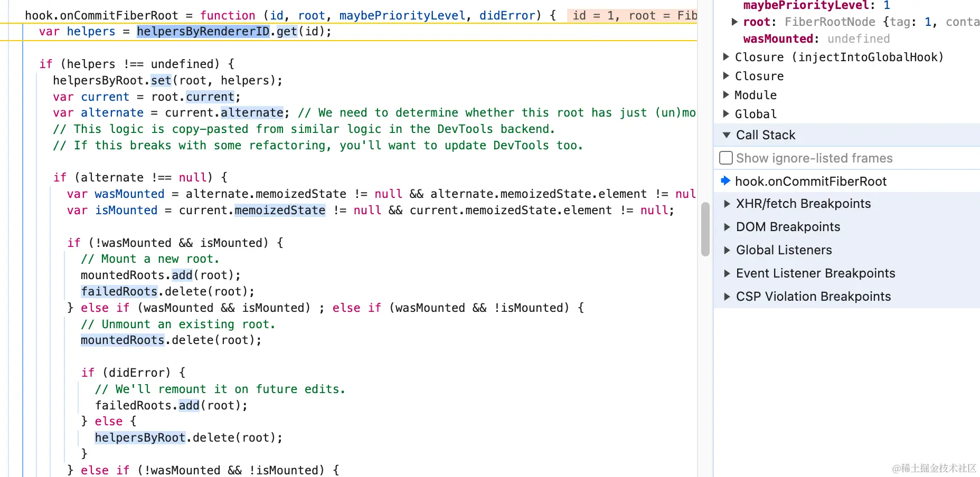Click 'if (helpers !== undefined) {' line
This screenshot has height=477, width=980.
(137, 64)
